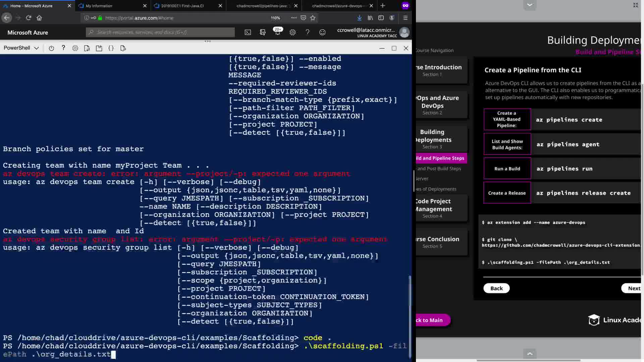Expand the bottom chevron below course panel

pyautogui.click(x=530, y=354)
